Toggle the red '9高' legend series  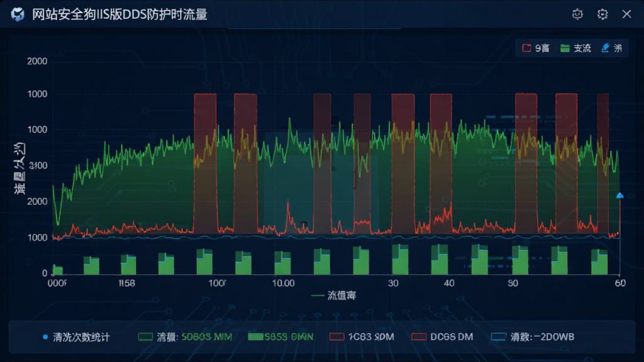536,48
